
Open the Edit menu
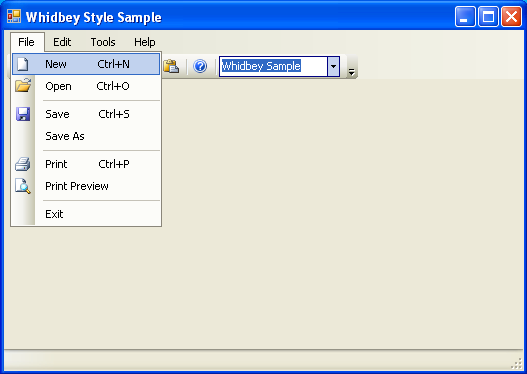tap(62, 42)
